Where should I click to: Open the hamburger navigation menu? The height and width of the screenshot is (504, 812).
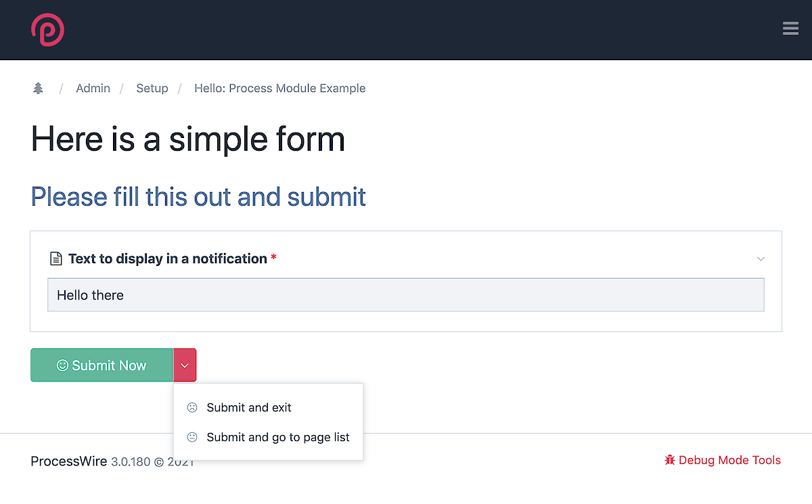coord(790,28)
